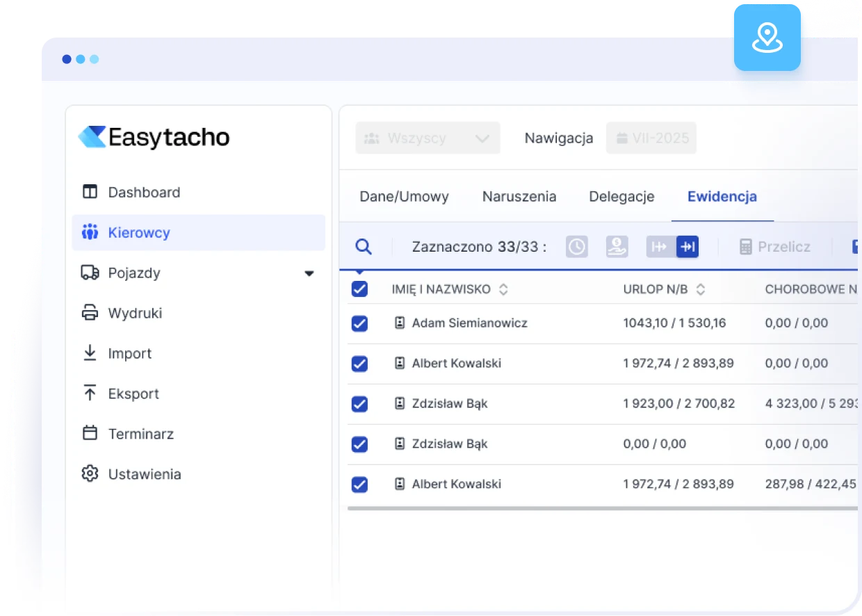862x616 pixels.
Task: Open Dashboard in the sidebar
Action: coord(199,193)
